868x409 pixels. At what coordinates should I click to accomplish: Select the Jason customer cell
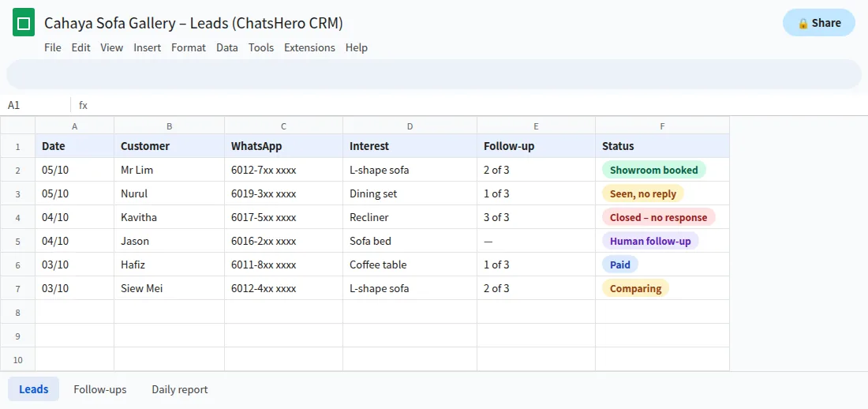click(170, 241)
